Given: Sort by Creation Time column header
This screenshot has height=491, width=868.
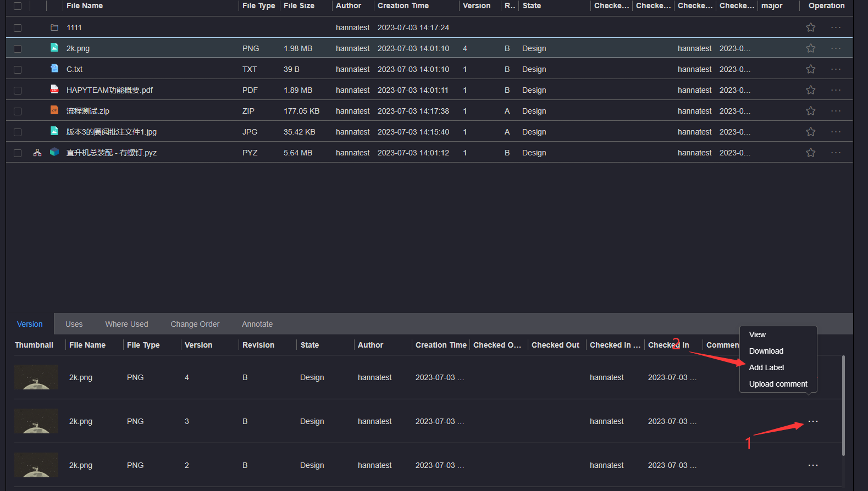Looking at the screenshot, I should point(403,5).
